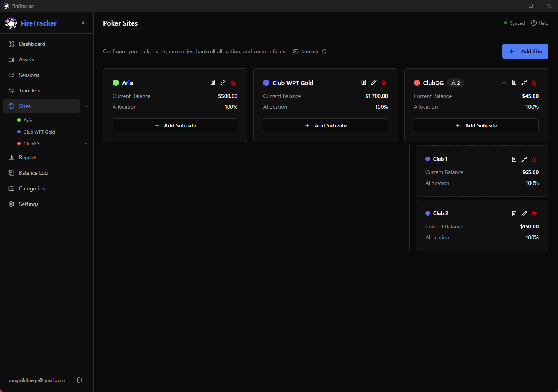Expand the ClubGG chevron in the sidebar
Image resolution: width=558 pixels, height=392 pixels.
(x=86, y=143)
